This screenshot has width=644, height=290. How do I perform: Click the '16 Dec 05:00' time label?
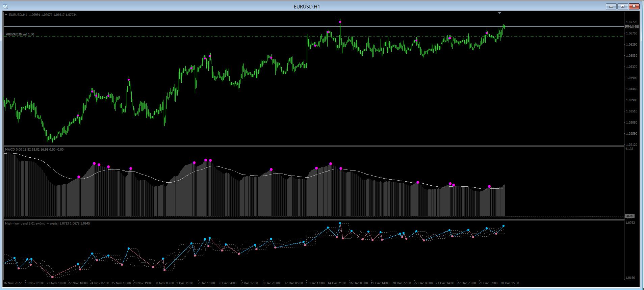[x=359, y=283]
